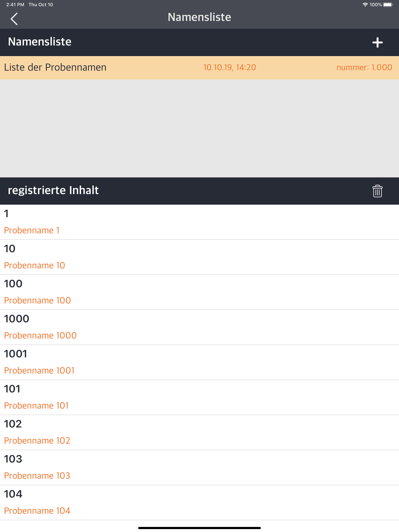Tap the empty gray list area

pyautogui.click(x=199, y=128)
